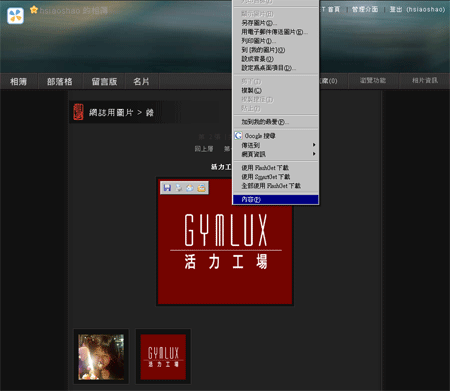Click the star icon beside hsiaoshao album title
This screenshot has height=391, width=450.
[34, 10]
